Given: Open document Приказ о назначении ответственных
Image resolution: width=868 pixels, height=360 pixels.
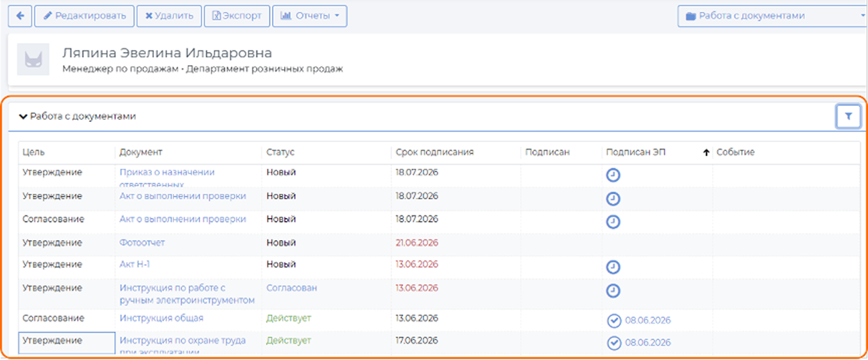Looking at the screenshot, I should coord(167,178).
